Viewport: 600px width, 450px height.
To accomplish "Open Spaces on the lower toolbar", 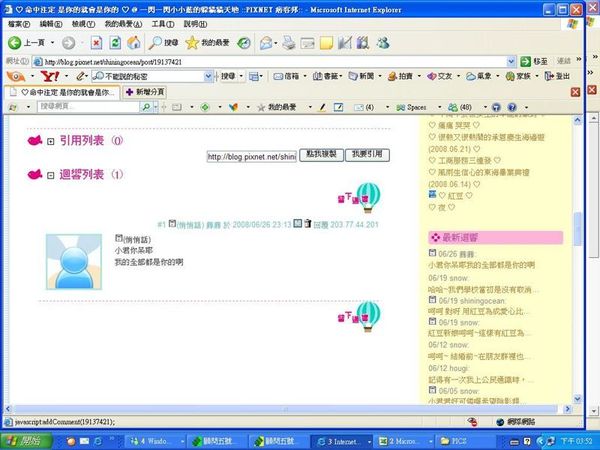I will (x=411, y=108).
